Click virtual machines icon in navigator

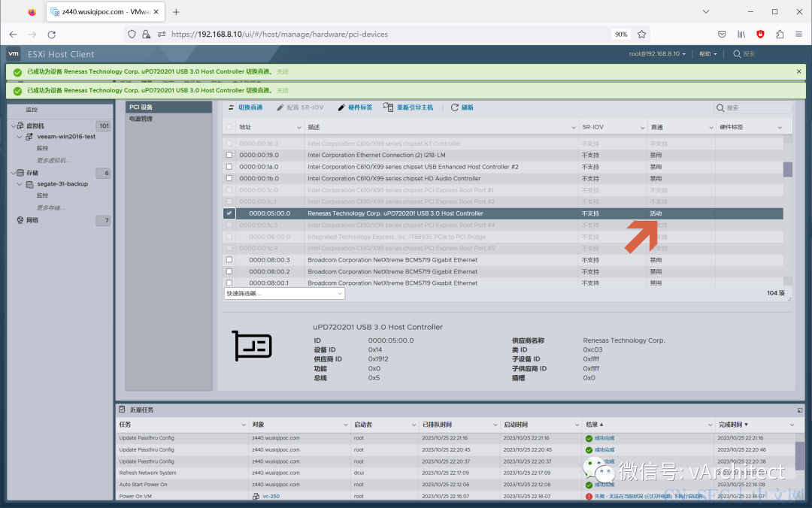[x=20, y=125]
